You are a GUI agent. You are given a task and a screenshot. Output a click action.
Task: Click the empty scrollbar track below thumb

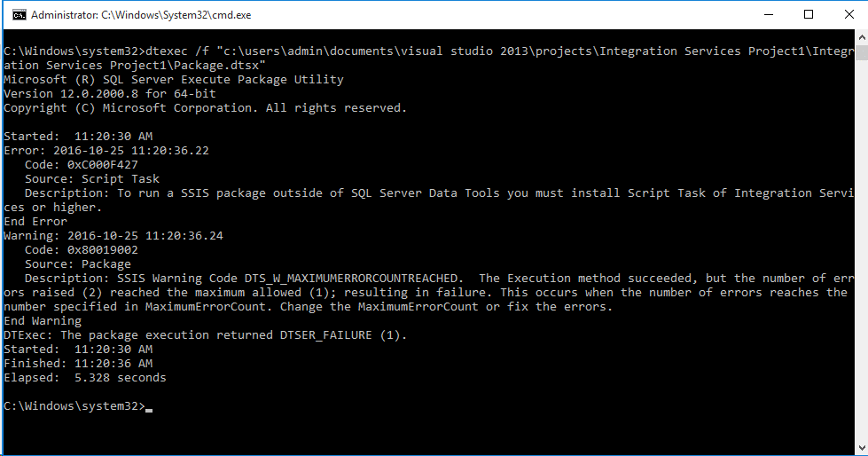(862, 249)
